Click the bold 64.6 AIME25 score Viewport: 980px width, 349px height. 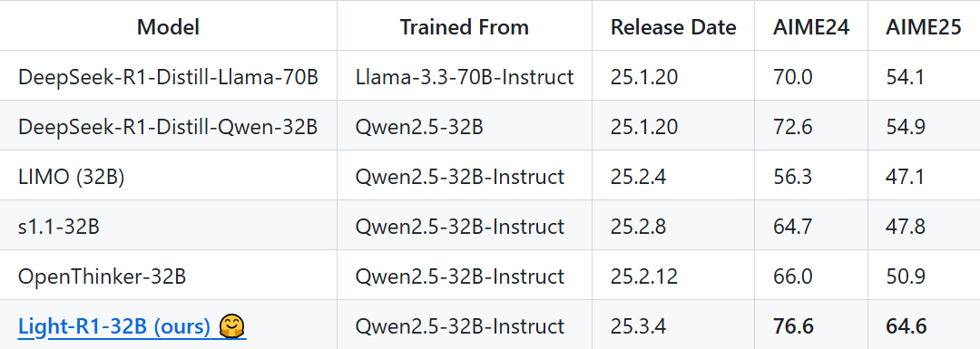click(906, 326)
